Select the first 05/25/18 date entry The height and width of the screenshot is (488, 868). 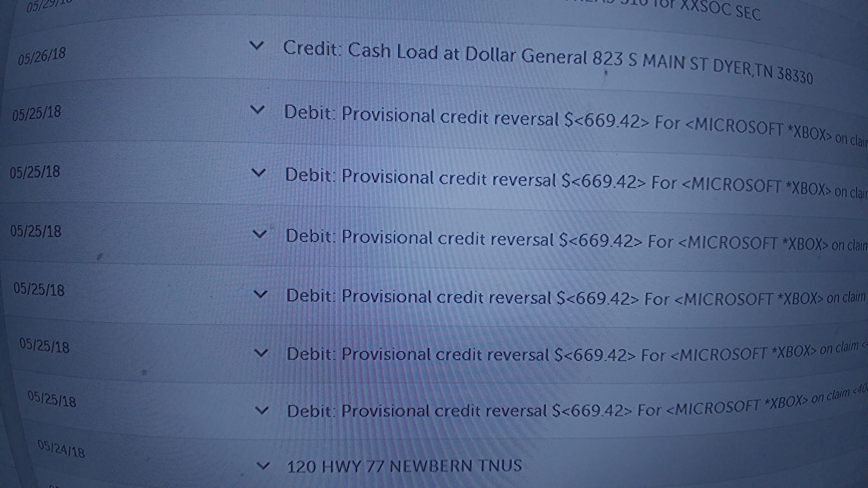(x=37, y=113)
